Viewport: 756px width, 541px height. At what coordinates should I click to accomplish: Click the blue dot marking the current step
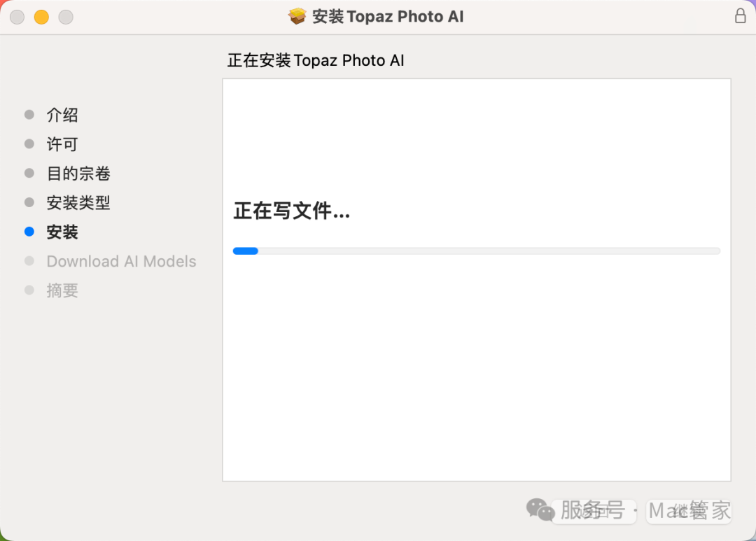(x=29, y=232)
